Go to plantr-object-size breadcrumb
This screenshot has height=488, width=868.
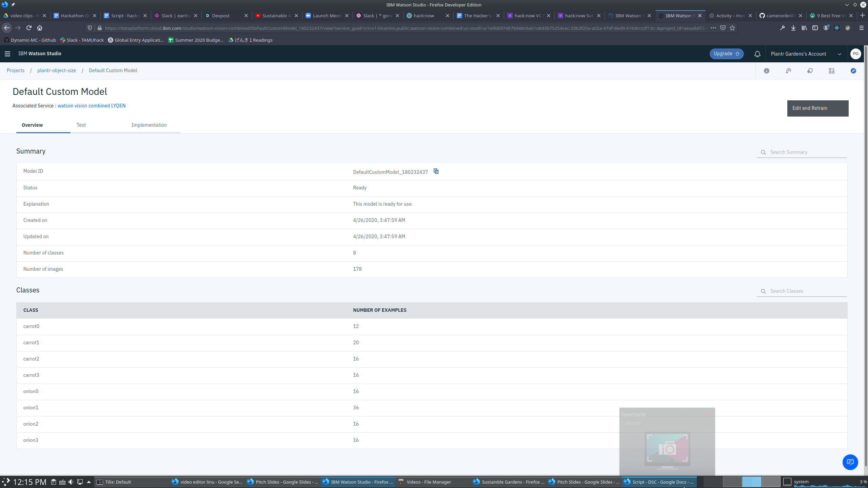tap(57, 70)
